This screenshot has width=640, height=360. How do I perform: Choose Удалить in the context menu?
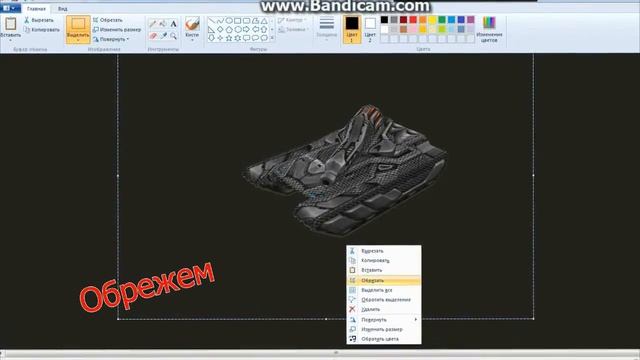click(x=384, y=309)
